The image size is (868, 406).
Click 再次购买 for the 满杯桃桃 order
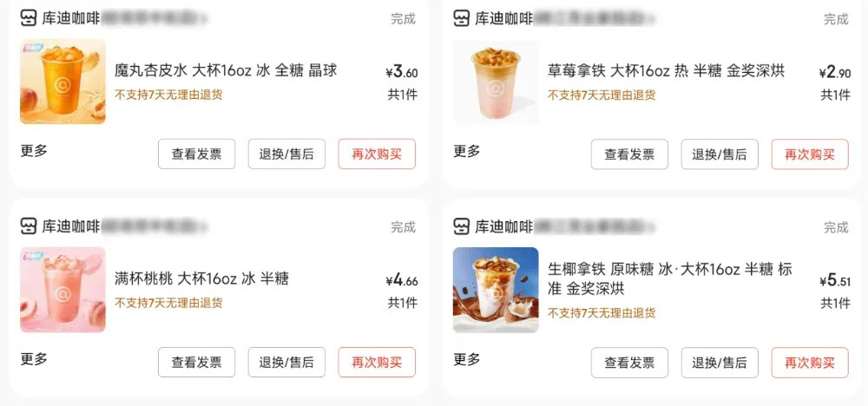377,363
